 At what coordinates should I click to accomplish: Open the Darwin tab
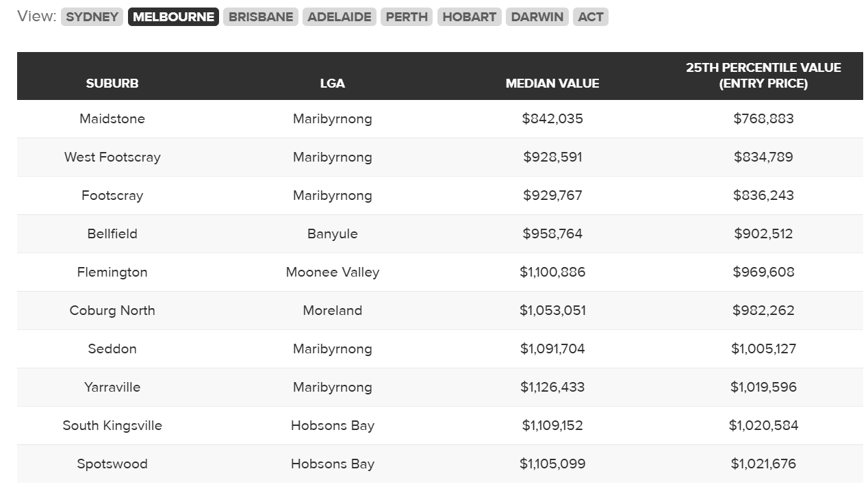pyautogui.click(x=537, y=17)
